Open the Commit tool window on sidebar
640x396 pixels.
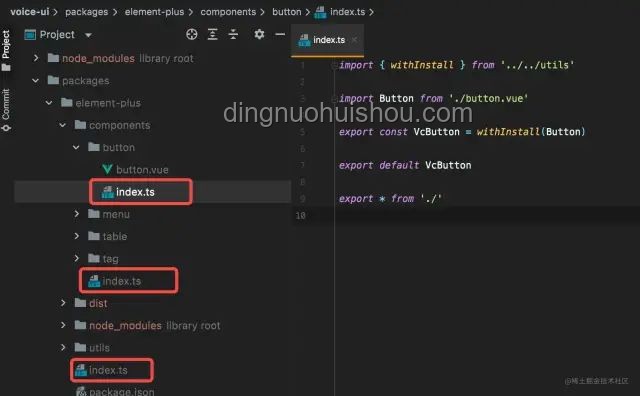click(6, 109)
